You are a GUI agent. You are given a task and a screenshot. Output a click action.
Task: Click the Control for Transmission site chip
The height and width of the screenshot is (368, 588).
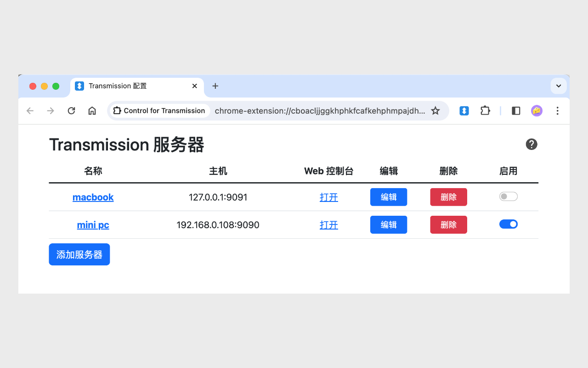coord(159,111)
